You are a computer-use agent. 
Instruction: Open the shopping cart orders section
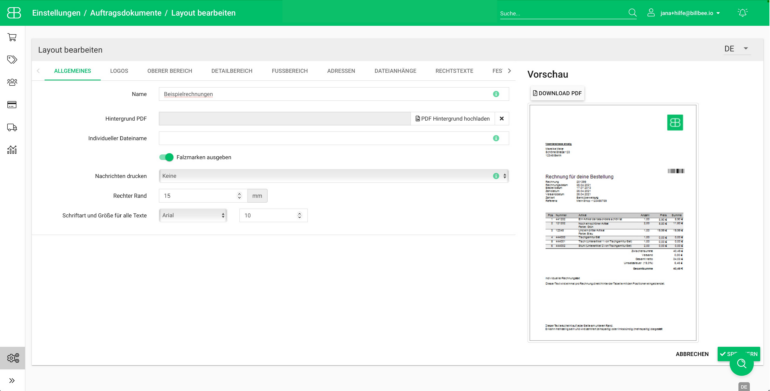point(12,37)
